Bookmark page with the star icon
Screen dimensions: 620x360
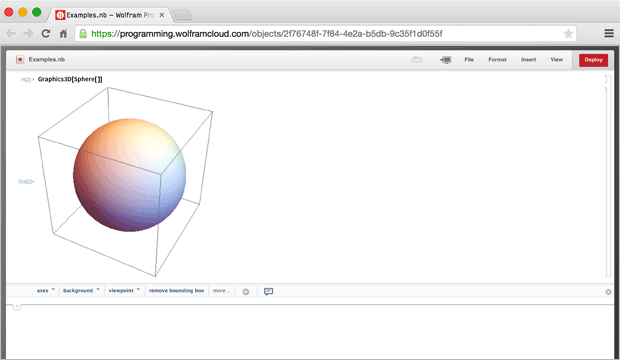(568, 34)
